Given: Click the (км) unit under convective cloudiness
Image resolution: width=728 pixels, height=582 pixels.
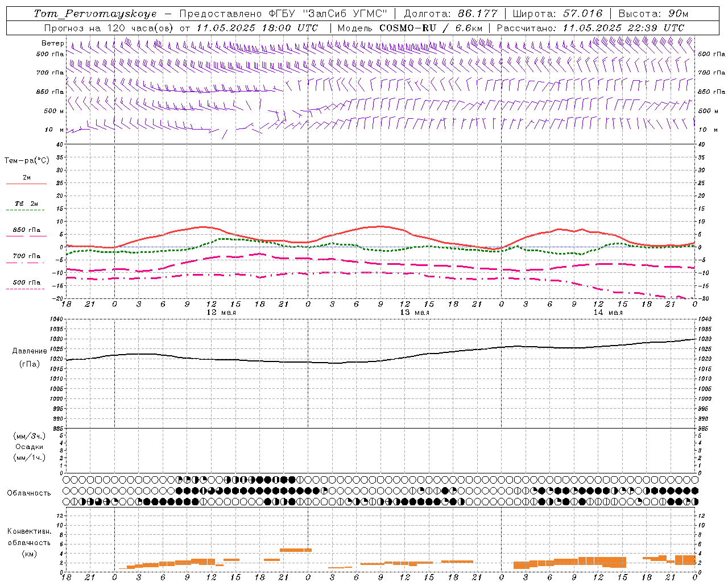Looking at the screenshot, I should [x=29, y=554].
